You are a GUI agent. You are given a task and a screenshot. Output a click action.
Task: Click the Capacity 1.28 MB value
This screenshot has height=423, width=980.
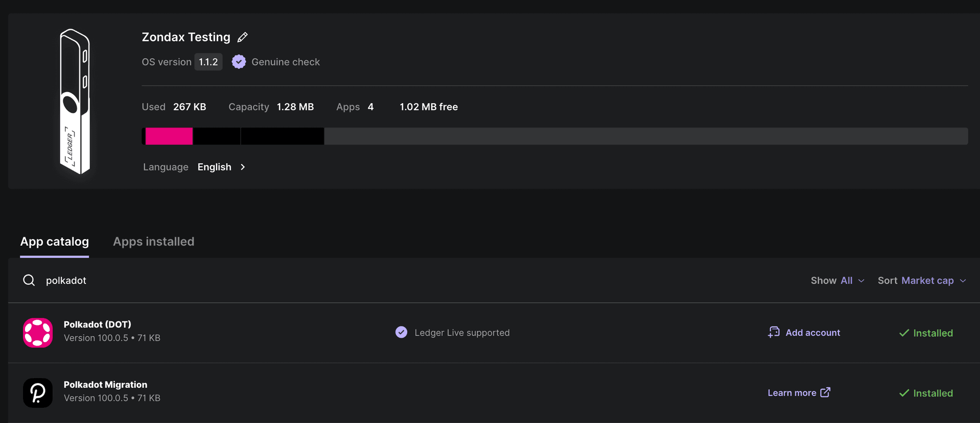(295, 107)
